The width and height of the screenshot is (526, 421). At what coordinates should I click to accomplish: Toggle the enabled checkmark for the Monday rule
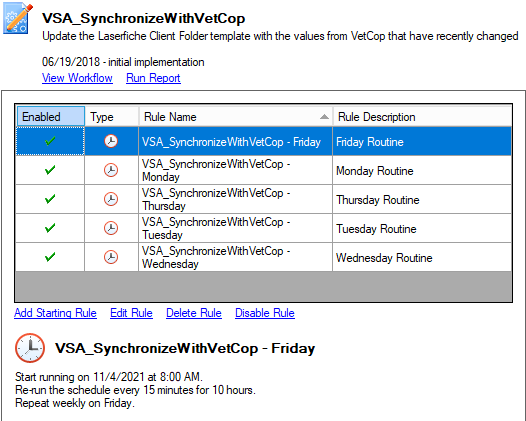(50, 170)
